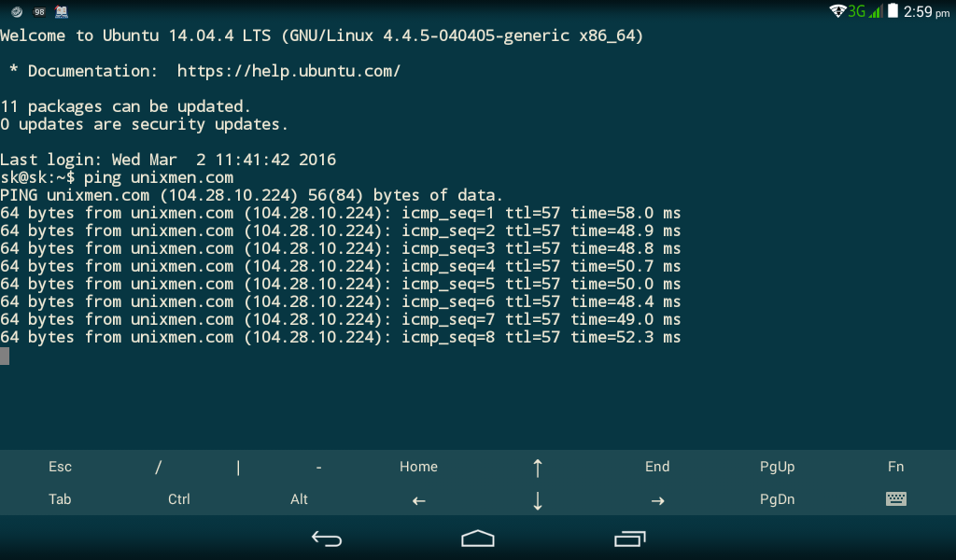956x560 pixels.
Task: Tap the book notification icon
Action: pyautogui.click(x=62, y=11)
